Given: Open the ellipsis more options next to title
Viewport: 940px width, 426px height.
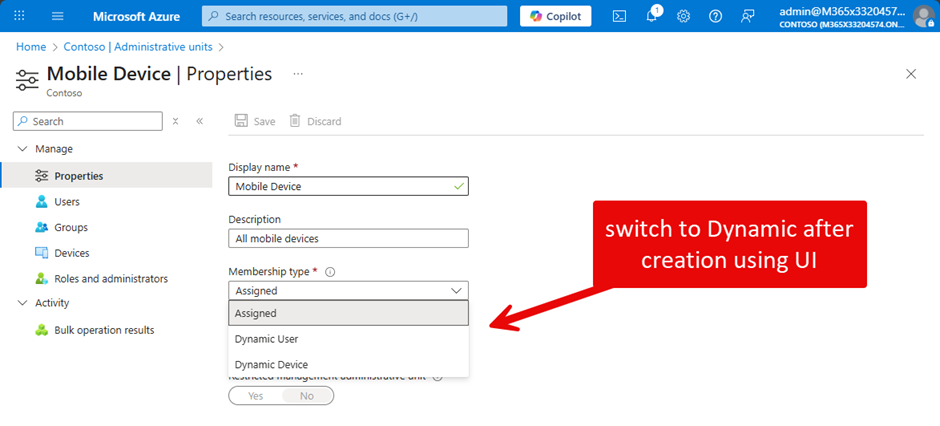Looking at the screenshot, I should 298,74.
